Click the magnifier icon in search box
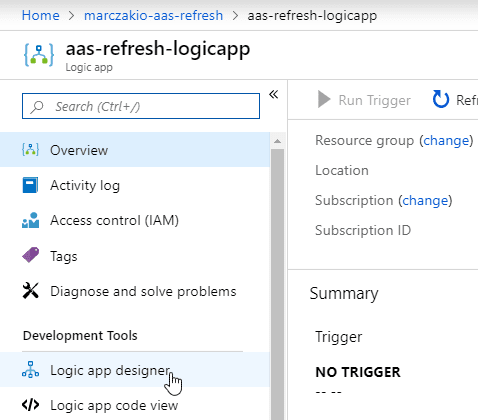 pyautogui.click(x=37, y=107)
